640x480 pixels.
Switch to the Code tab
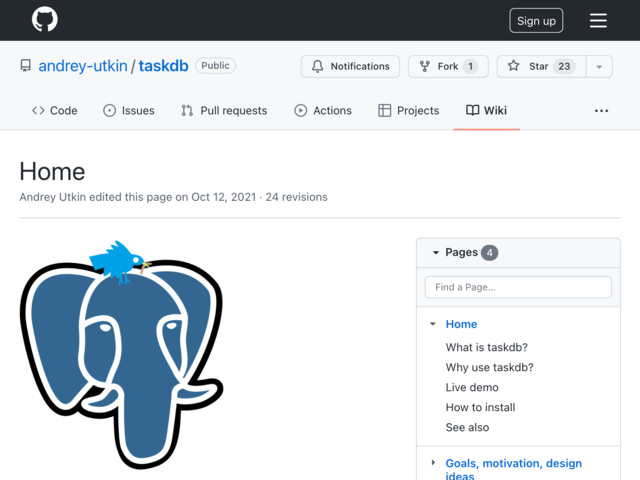click(x=55, y=111)
